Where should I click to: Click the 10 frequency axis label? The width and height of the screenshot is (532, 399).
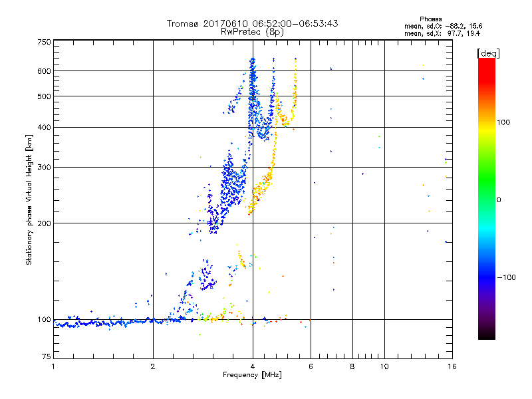click(x=384, y=366)
